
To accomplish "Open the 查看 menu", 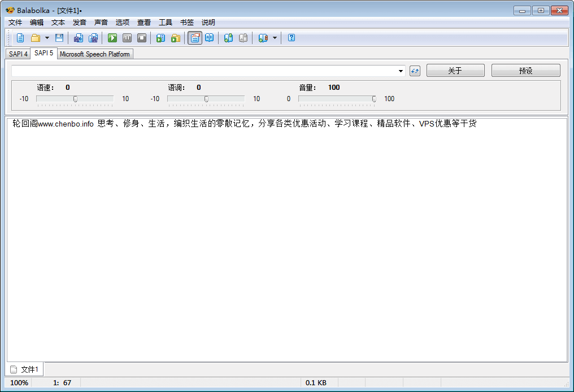I will (x=144, y=23).
